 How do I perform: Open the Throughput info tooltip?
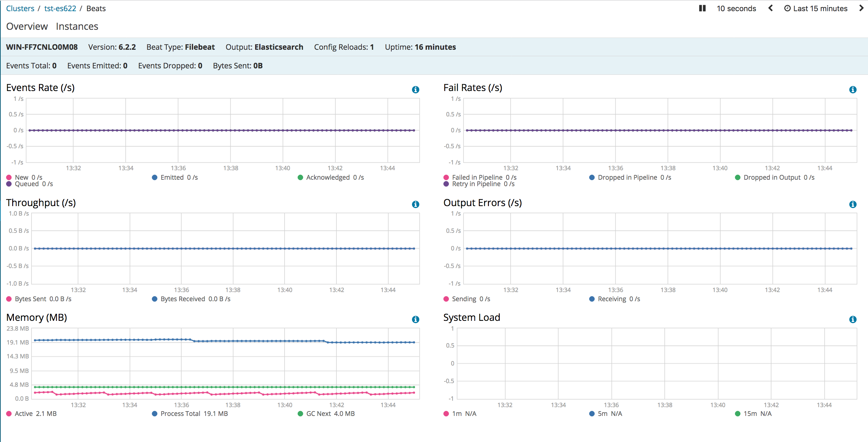click(x=416, y=204)
